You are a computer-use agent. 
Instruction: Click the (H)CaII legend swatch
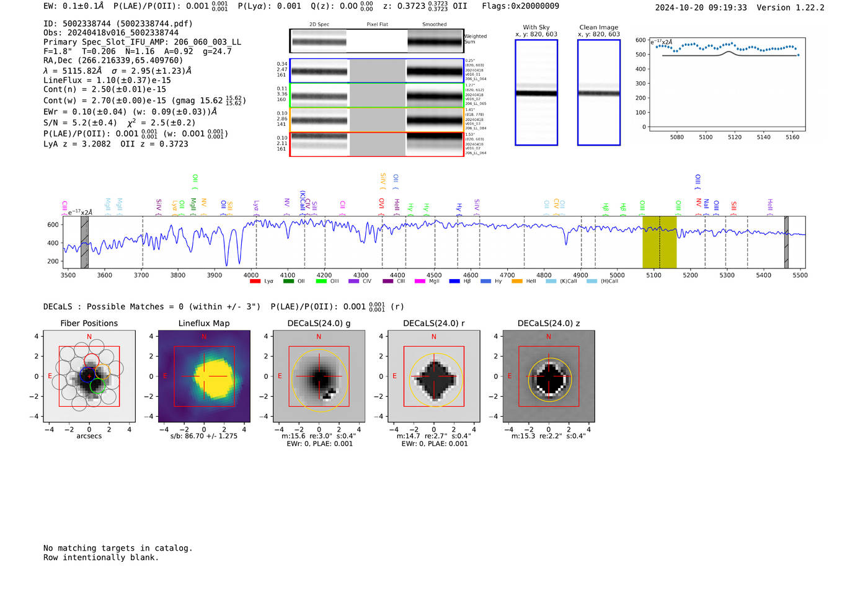[591, 282]
